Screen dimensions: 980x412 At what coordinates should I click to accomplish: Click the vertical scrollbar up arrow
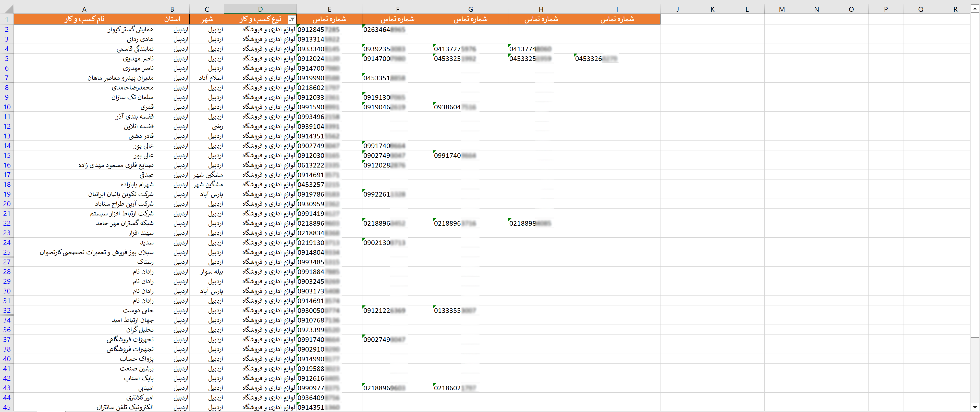975,9
